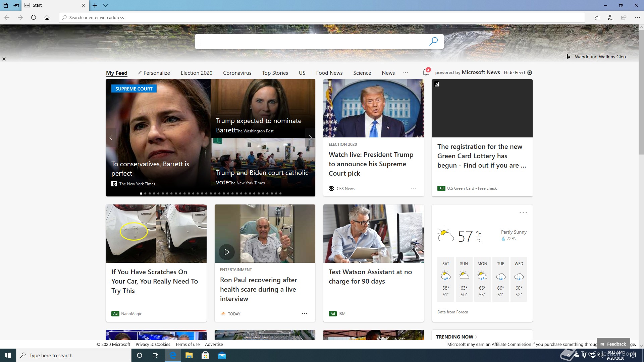The width and height of the screenshot is (644, 362).
Task: Open the Mail app from the taskbar
Action: point(222,355)
